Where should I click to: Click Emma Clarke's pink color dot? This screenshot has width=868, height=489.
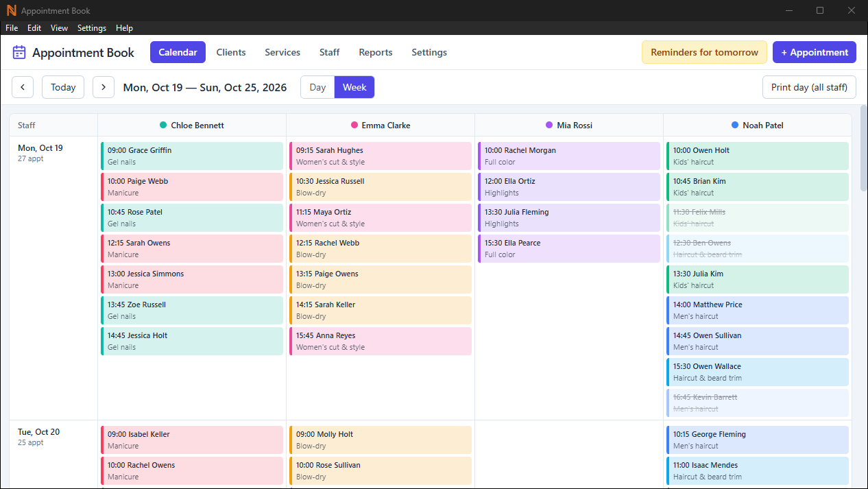[354, 126]
